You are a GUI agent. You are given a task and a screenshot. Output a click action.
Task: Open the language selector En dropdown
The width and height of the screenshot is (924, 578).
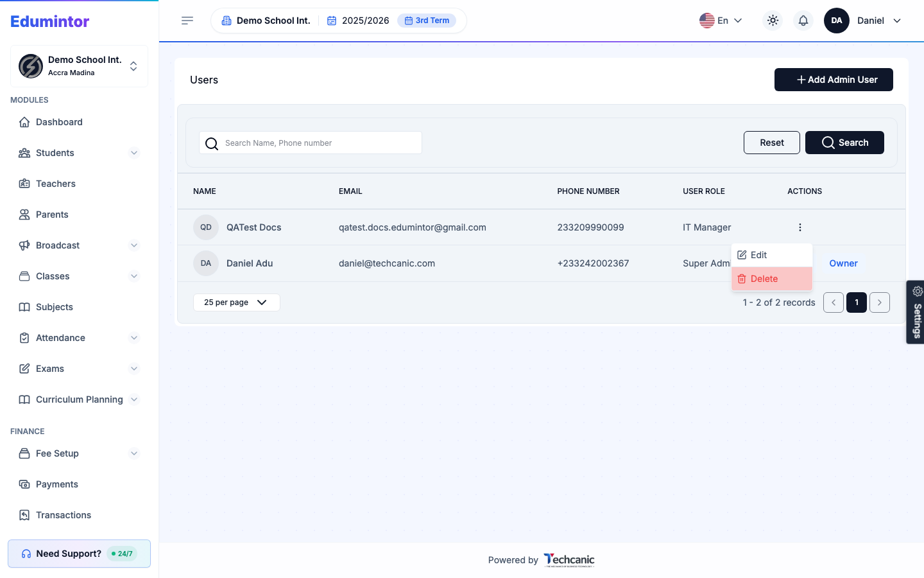pos(721,21)
